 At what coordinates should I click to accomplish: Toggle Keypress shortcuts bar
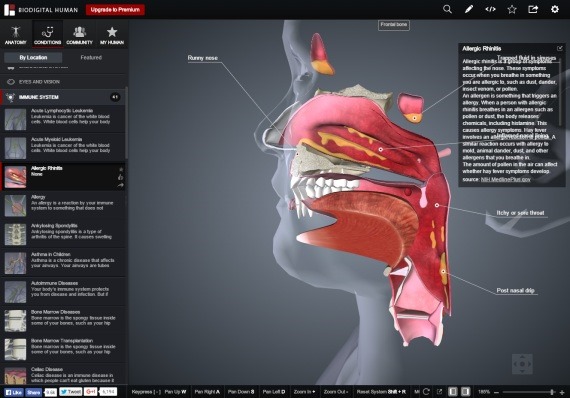tap(146, 392)
